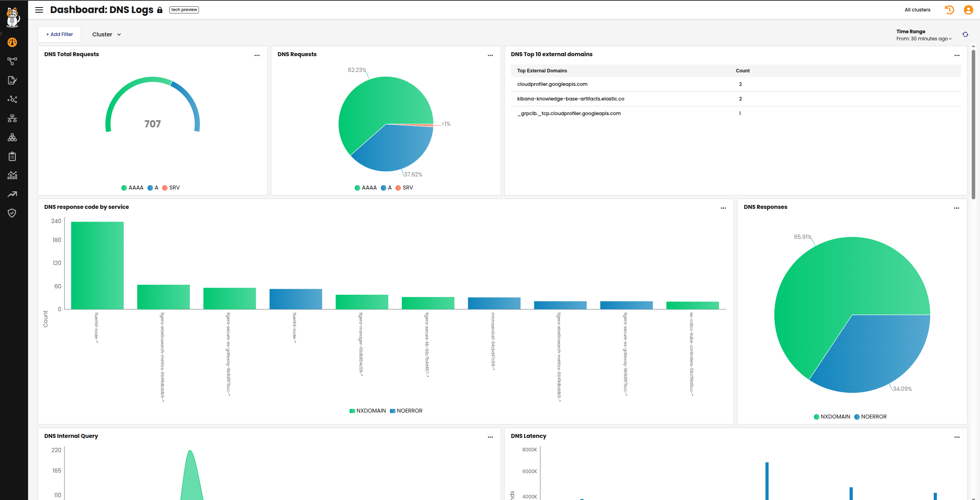Image resolution: width=980 pixels, height=500 pixels.
Task: Open DNS Latency panel options menu
Action: pyautogui.click(x=957, y=437)
